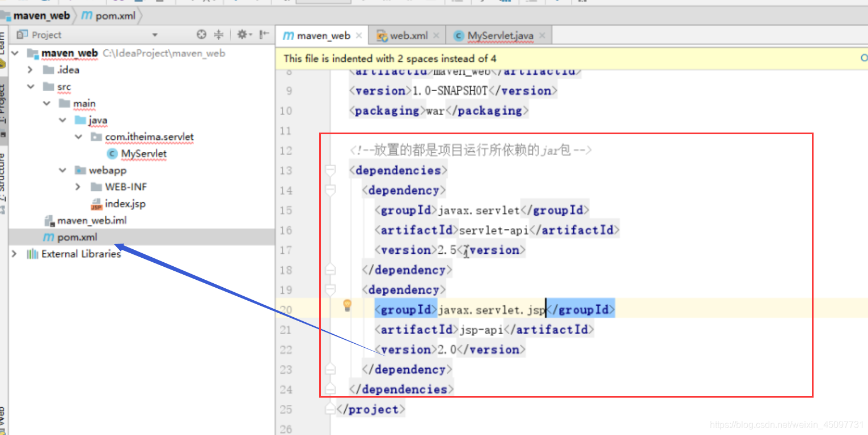Toggle fold marker at line 18
Viewport: 868px width, 435px height.
point(330,270)
